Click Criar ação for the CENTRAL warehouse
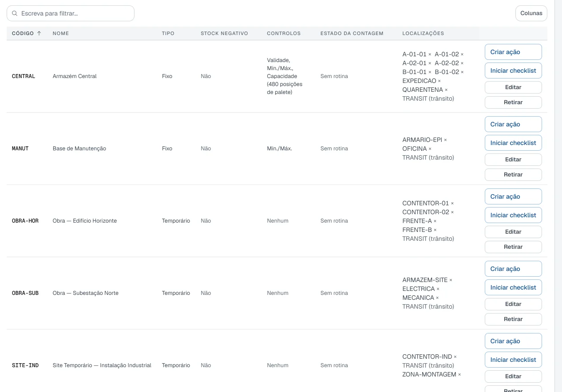 pos(513,52)
